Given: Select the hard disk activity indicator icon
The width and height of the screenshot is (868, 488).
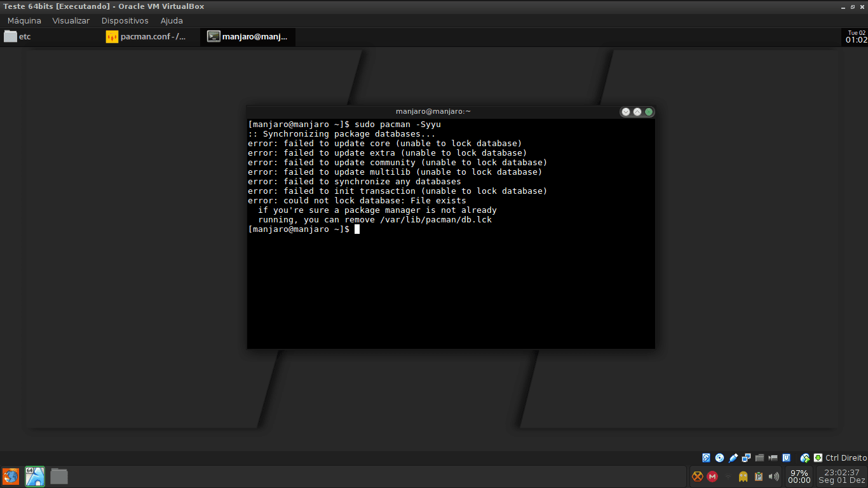Looking at the screenshot, I should (x=706, y=457).
